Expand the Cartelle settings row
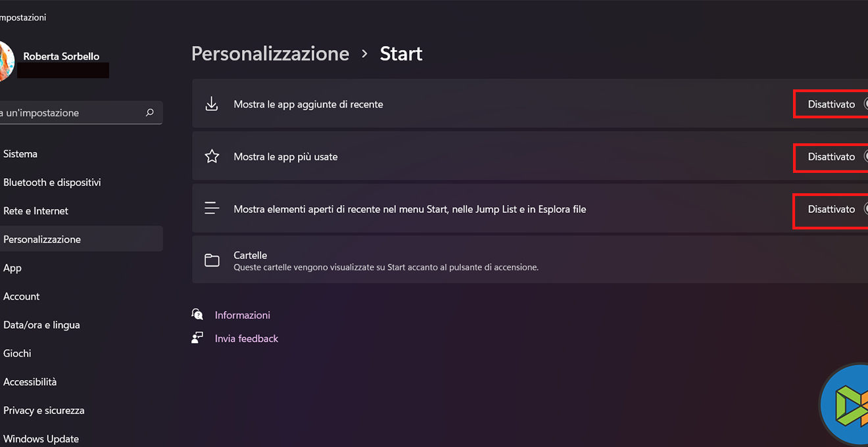This screenshot has height=447, width=868. pyautogui.click(x=526, y=260)
